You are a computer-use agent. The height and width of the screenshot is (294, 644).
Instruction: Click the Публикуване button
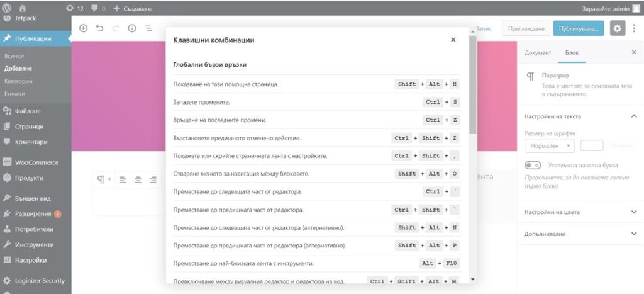pyautogui.click(x=579, y=28)
